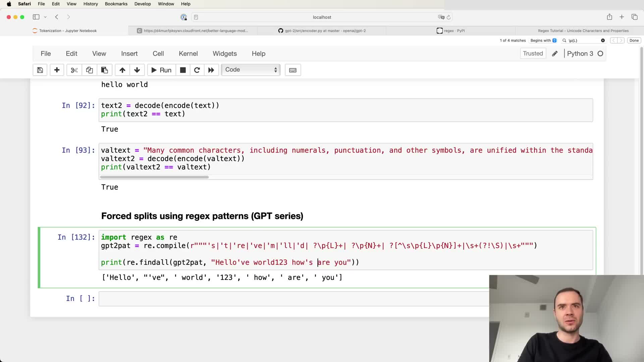644x362 pixels.
Task: Save the notebook with floppy disk icon
Action: coord(40,70)
